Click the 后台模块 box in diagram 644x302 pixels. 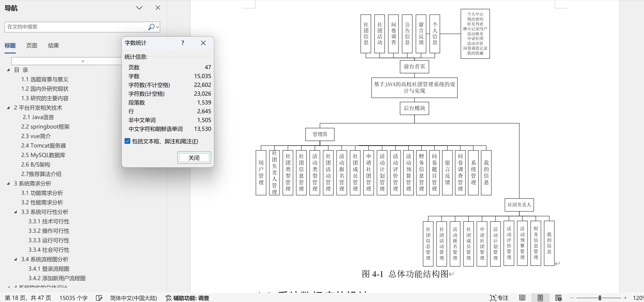(x=415, y=108)
